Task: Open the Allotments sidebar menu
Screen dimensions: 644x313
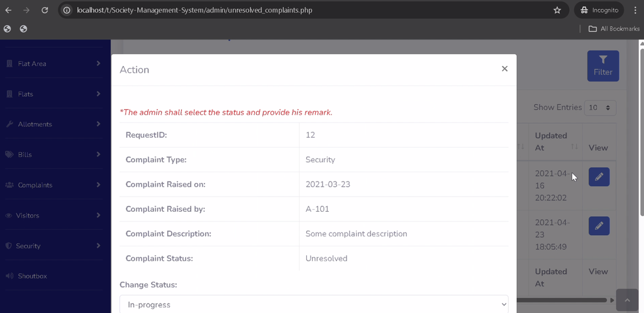Action: (53, 124)
